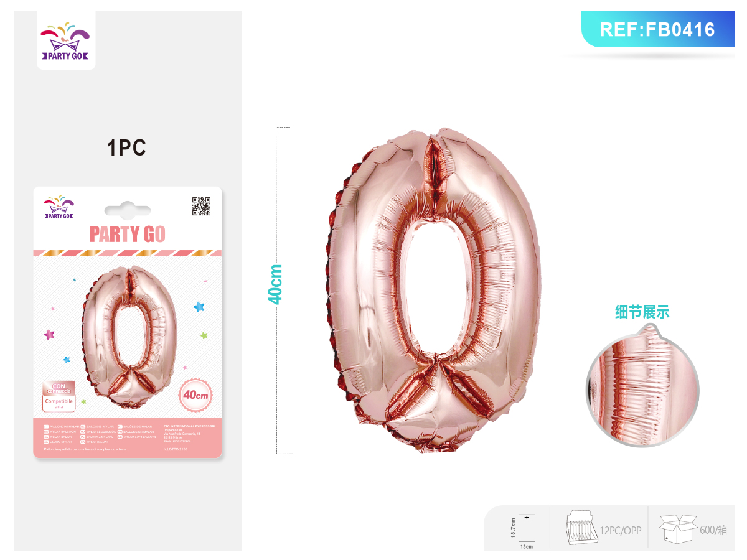Click the large rose gold zero balloon

pos(433,290)
